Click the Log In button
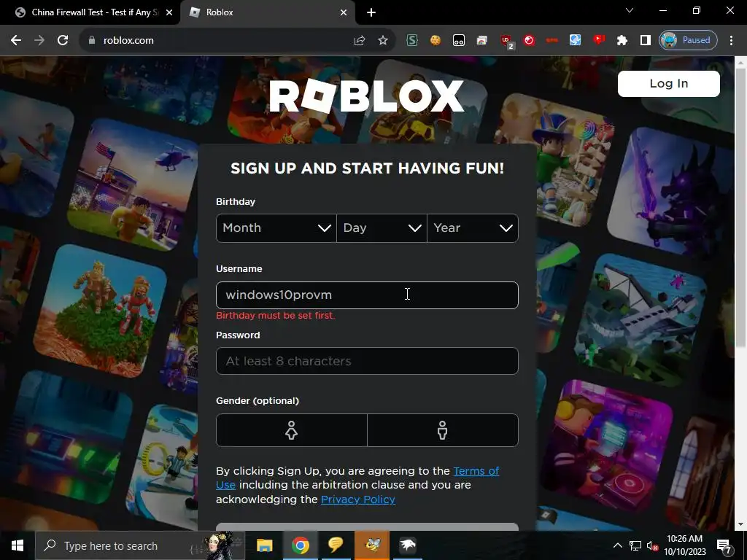The height and width of the screenshot is (560, 747). [x=668, y=84]
